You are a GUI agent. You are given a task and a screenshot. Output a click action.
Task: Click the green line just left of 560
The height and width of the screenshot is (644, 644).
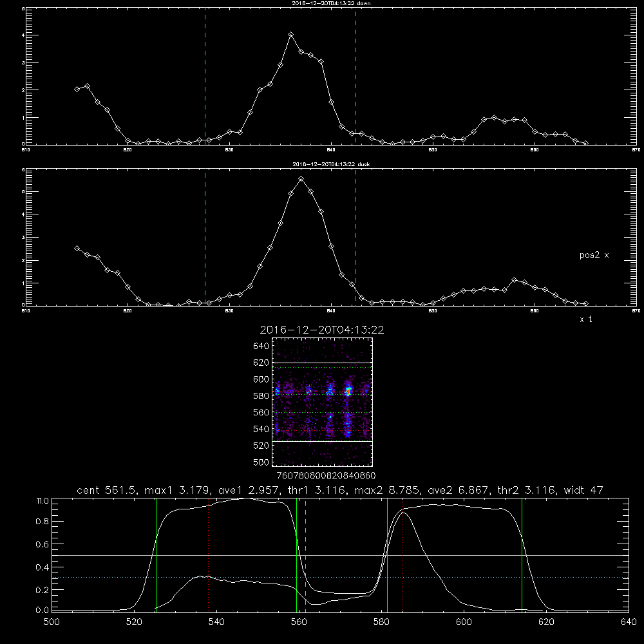[x=296, y=555]
